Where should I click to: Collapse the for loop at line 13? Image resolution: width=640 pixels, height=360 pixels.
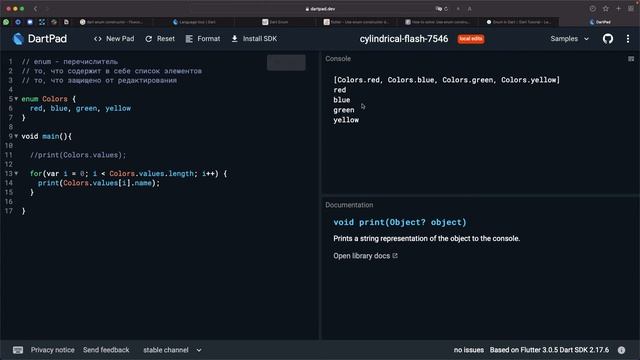click(16, 173)
